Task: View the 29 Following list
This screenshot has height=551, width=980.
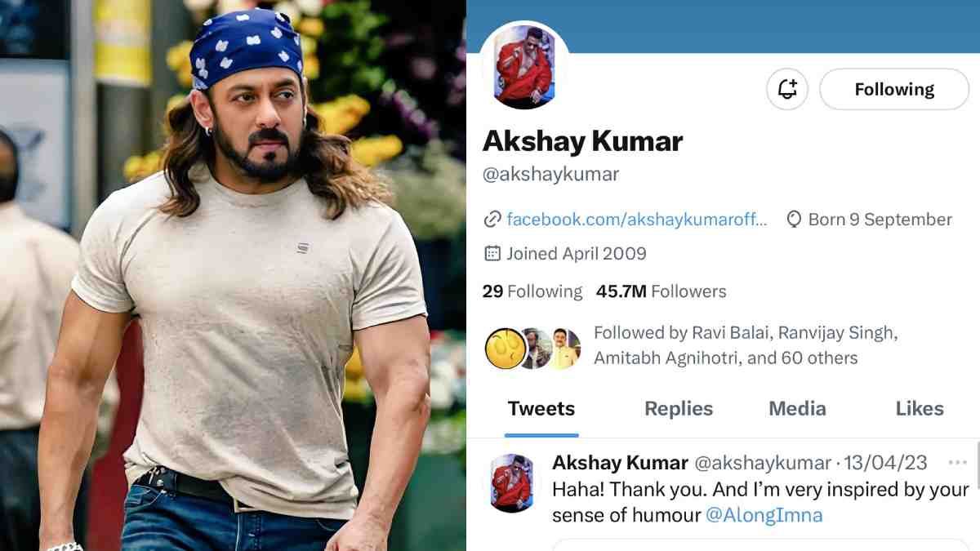Action: 532,291
